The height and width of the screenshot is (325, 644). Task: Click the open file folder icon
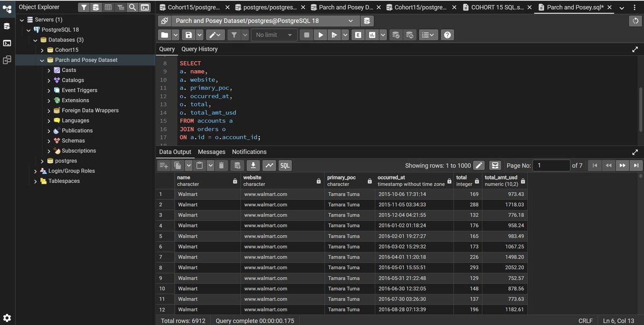coord(165,35)
